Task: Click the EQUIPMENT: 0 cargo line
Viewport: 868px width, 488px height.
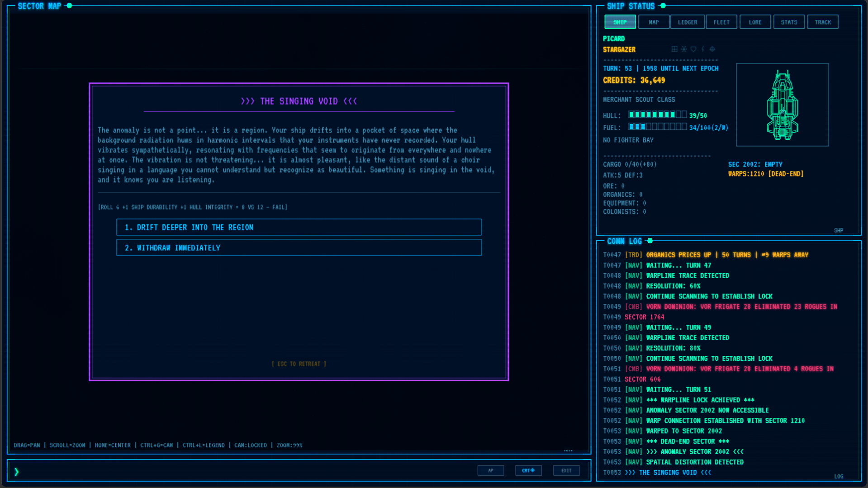Action: point(624,204)
